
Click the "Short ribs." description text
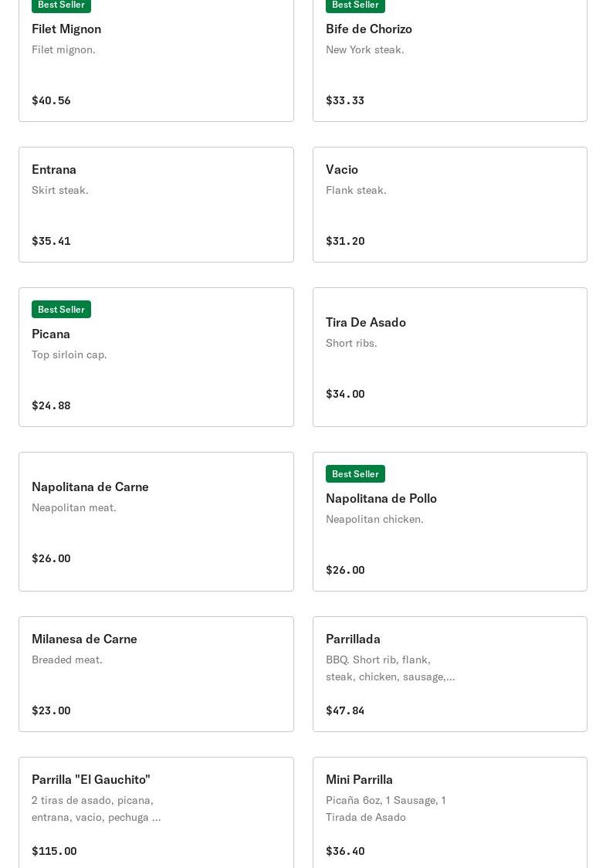[x=351, y=343]
